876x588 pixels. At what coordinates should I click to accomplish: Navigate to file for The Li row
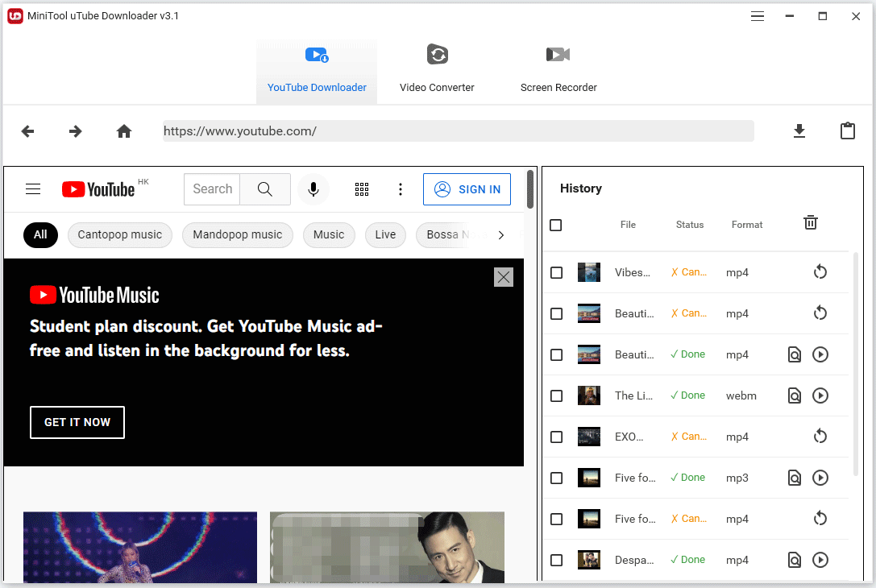(x=794, y=396)
